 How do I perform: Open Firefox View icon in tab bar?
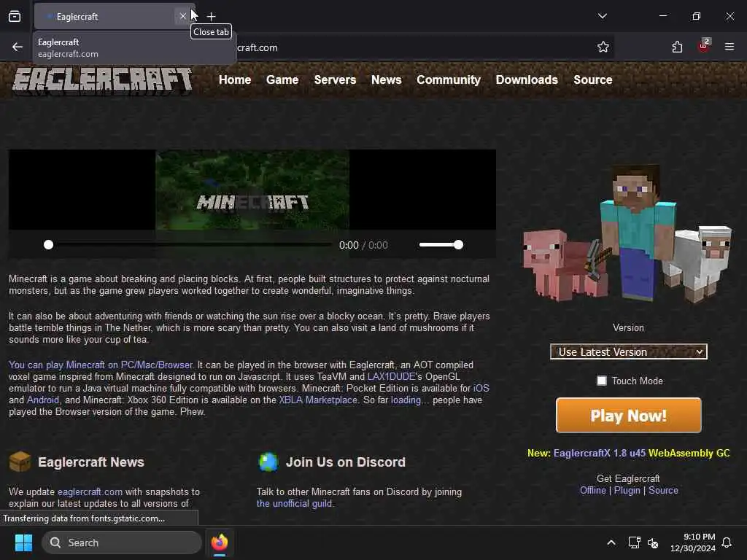[x=15, y=16]
